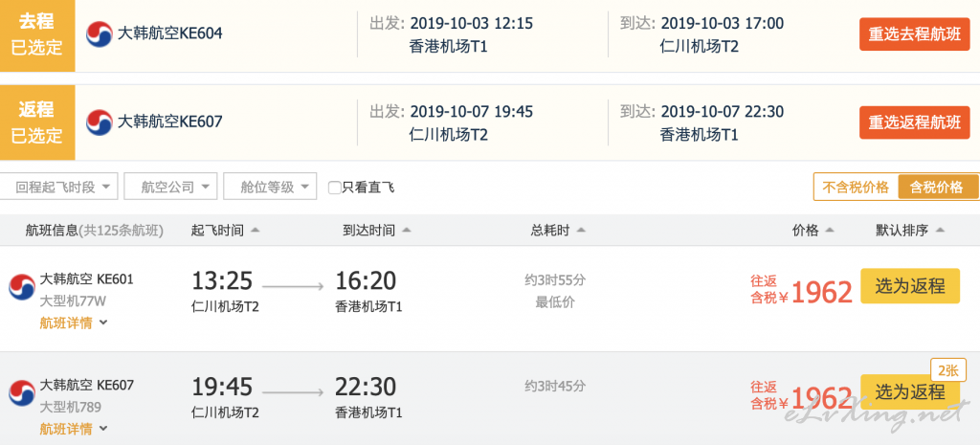The width and height of the screenshot is (980, 445).
Task: Check the 只看直飞 checkbox
Action: (x=335, y=188)
